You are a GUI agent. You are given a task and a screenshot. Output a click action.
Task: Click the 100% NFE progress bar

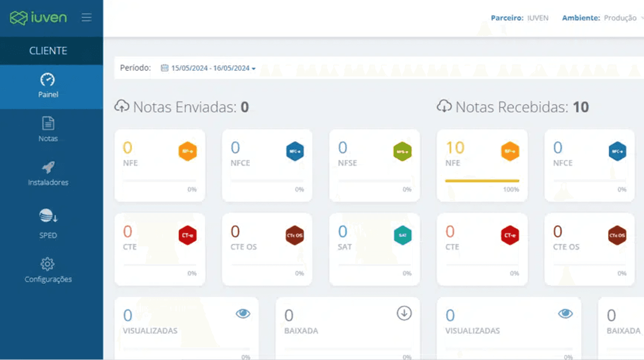click(482, 180)
